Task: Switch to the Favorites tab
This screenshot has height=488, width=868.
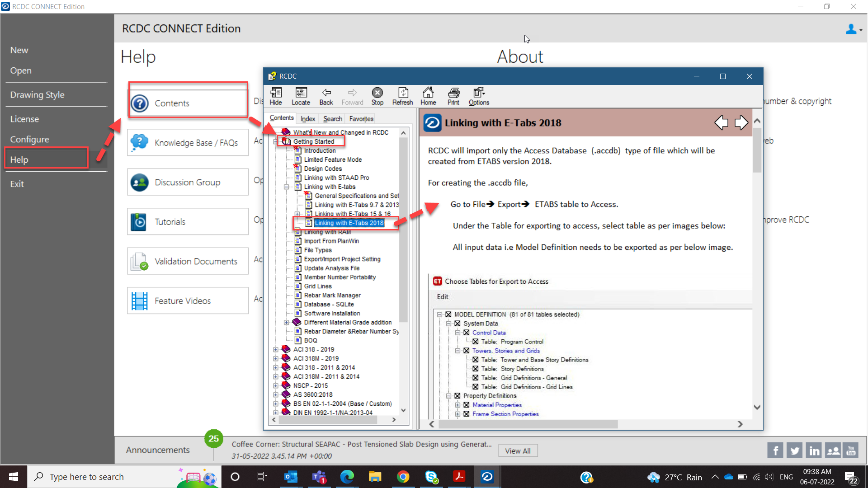Action: [x=361, y=119]
